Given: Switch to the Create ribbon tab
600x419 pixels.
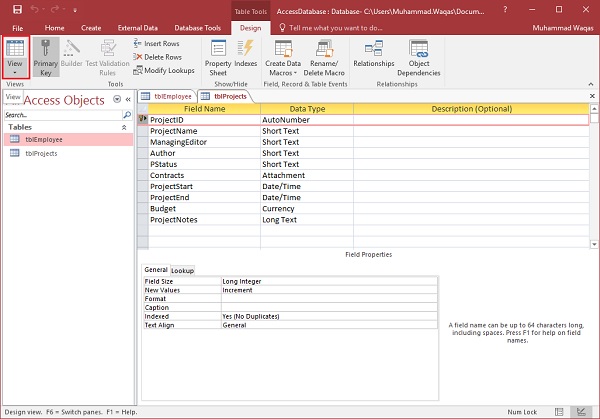Looking at the screenshot, I should coord(90,28).
